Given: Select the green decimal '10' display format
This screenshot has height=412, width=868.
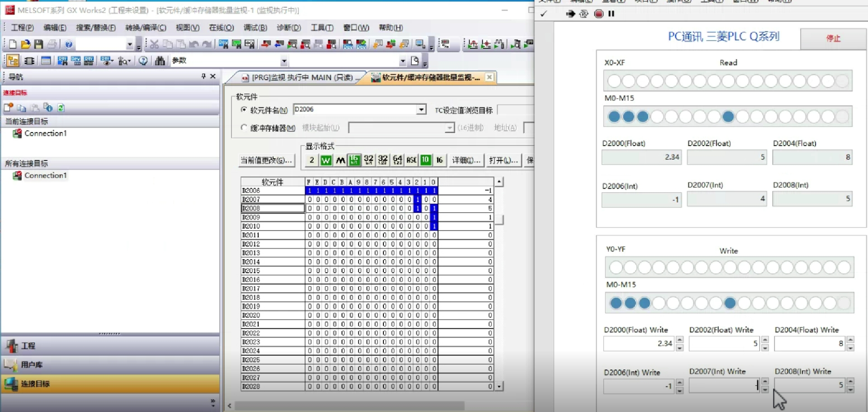Looking at the screenshot, I should point(425,160).
